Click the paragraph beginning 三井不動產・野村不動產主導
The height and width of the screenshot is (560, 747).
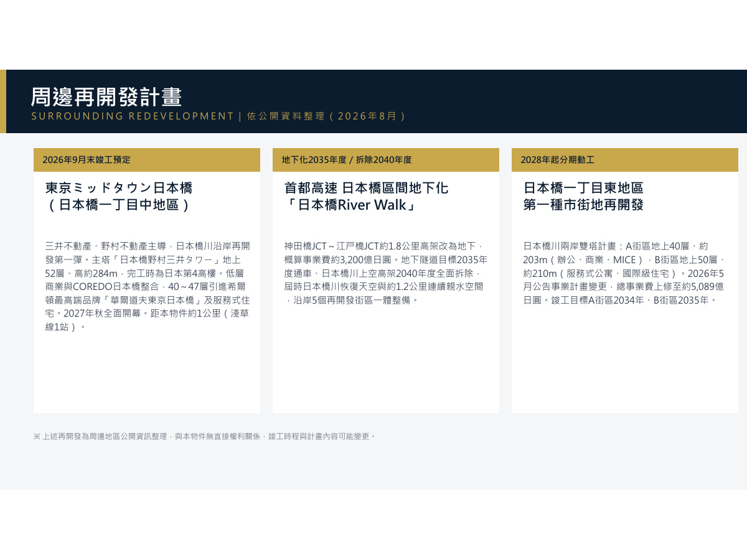[148, 286]
